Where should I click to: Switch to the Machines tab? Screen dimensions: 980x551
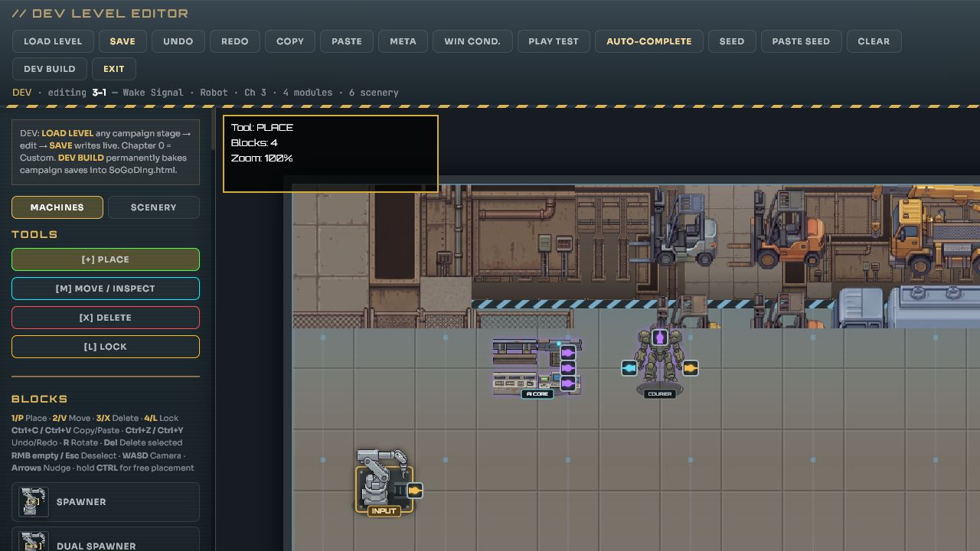coord(57,207)
